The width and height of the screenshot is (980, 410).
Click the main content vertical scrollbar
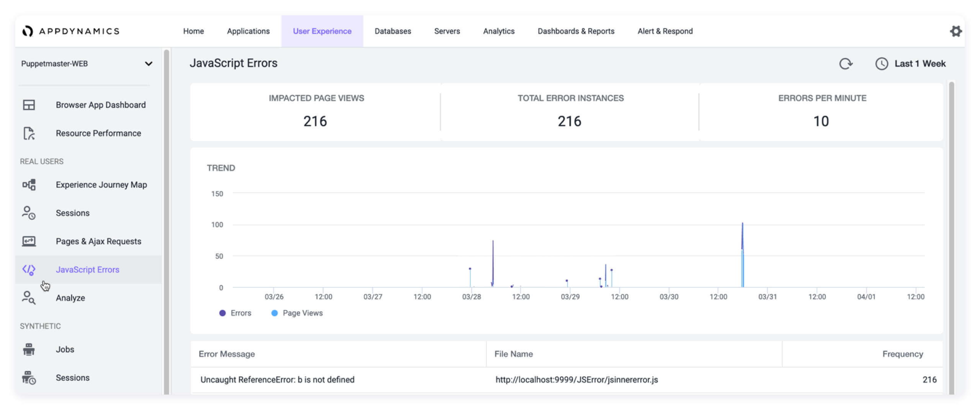951,238
